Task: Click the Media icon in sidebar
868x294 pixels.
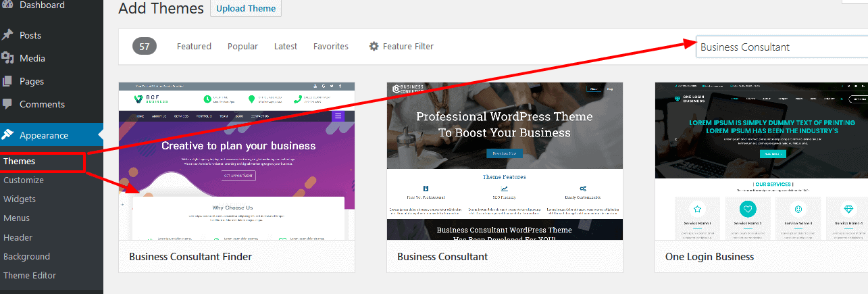Action: tap(7, 58)
